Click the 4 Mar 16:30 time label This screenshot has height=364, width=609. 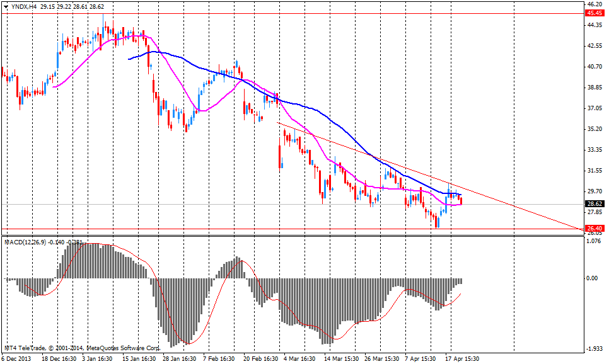(x=299, y=359)
